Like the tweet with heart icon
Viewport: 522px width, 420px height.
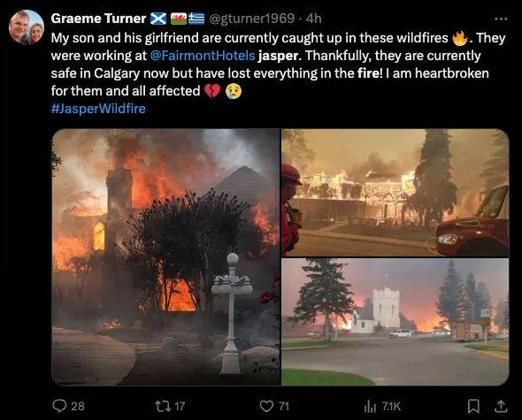coord(266,406)
